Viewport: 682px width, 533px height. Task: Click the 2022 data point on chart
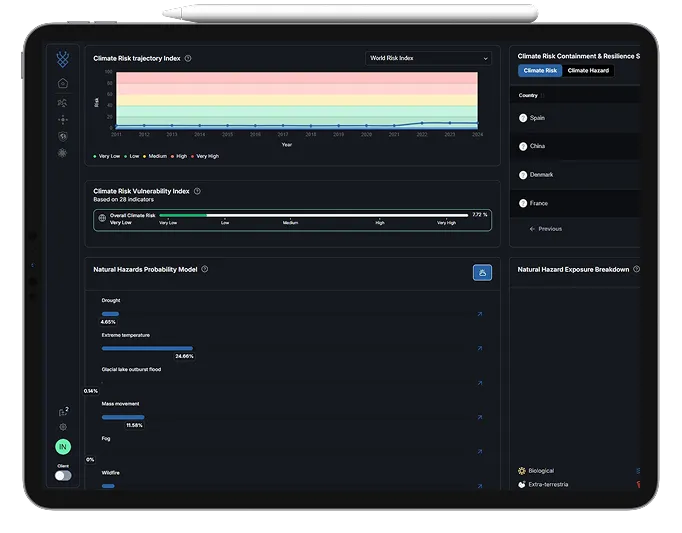[x=421, y=123]
